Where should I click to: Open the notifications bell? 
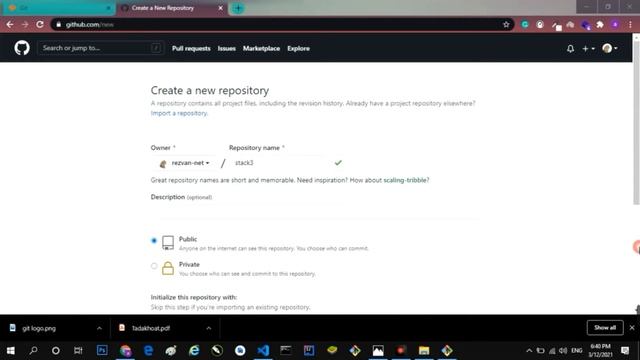tap(570, 49)
